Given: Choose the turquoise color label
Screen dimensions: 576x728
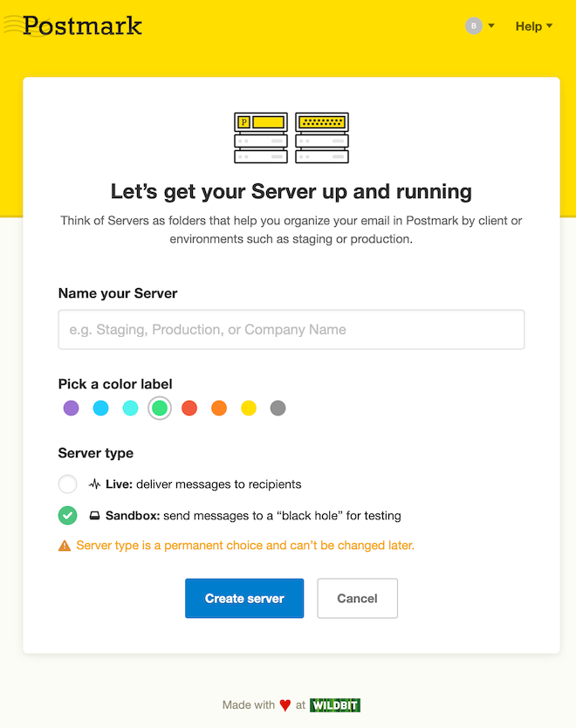Looking at the screenshot, I should point(130,408).
